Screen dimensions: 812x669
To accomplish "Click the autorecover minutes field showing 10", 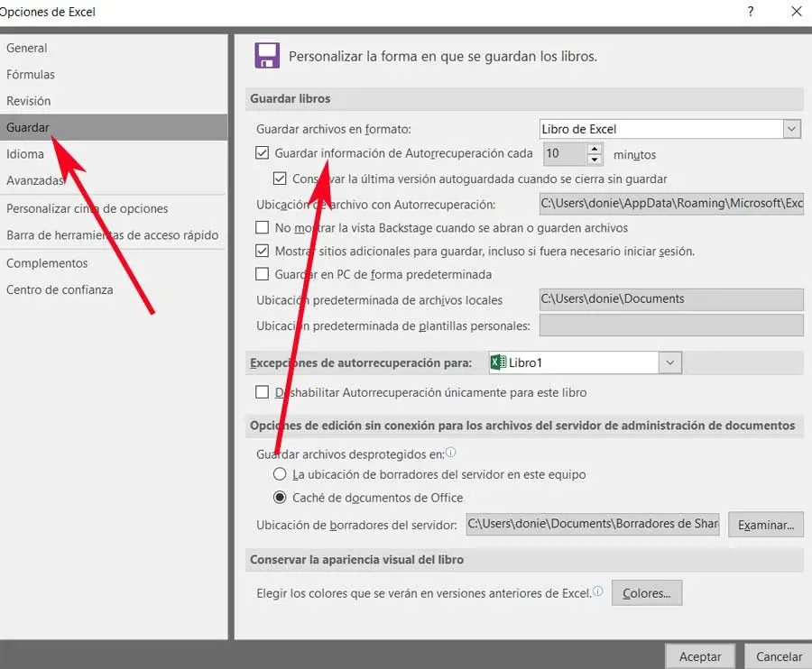I will point(565,153).
